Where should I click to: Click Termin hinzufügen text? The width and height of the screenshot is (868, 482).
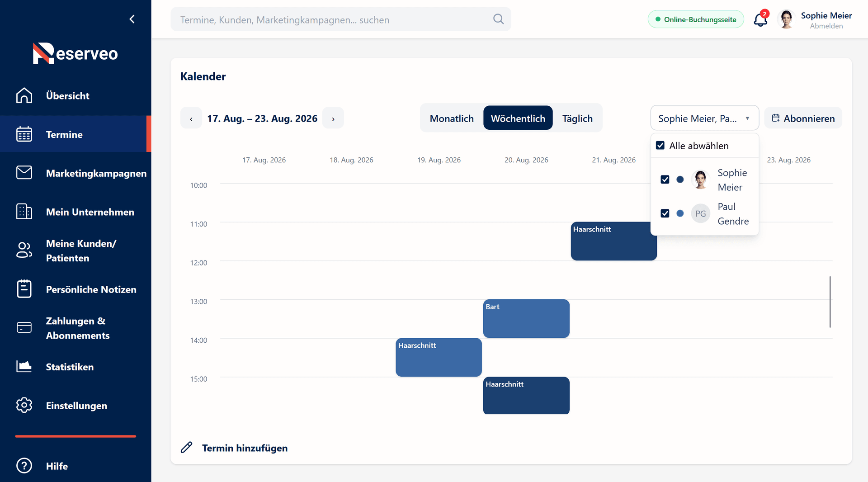245,448
